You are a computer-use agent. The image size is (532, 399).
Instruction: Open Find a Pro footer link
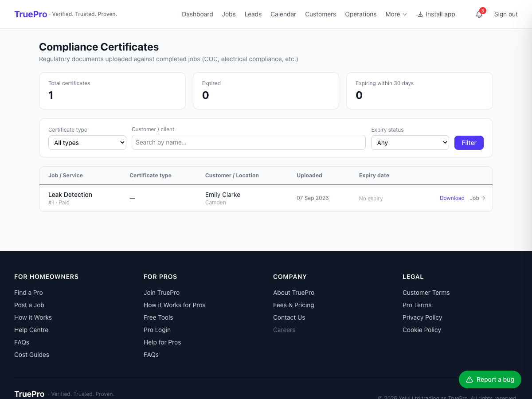point(28,293)
